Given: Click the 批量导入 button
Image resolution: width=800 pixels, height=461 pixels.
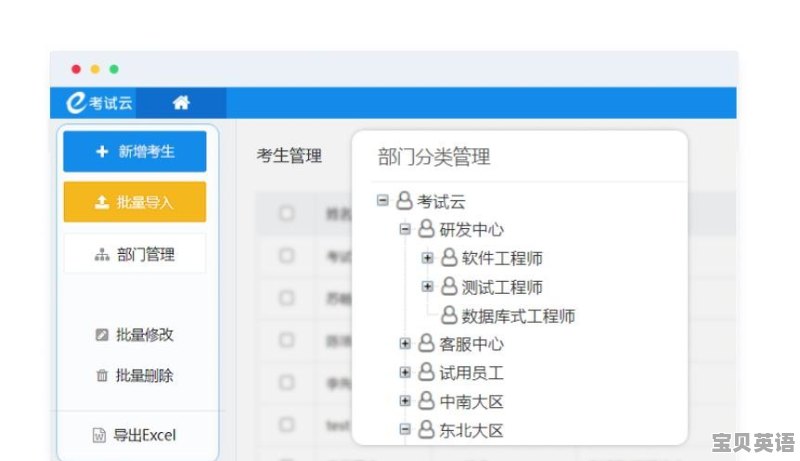Looking at the screenshot, I should pos(135,202).
